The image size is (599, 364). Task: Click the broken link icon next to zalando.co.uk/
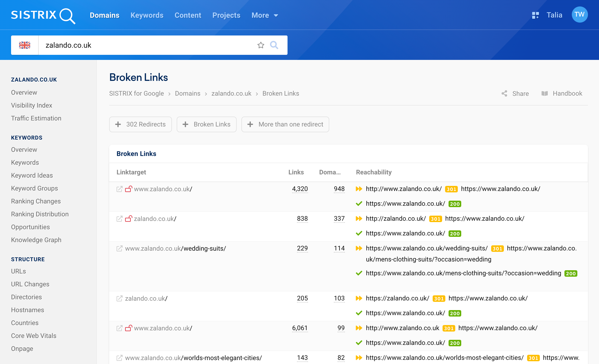click(x=129, y=219)
